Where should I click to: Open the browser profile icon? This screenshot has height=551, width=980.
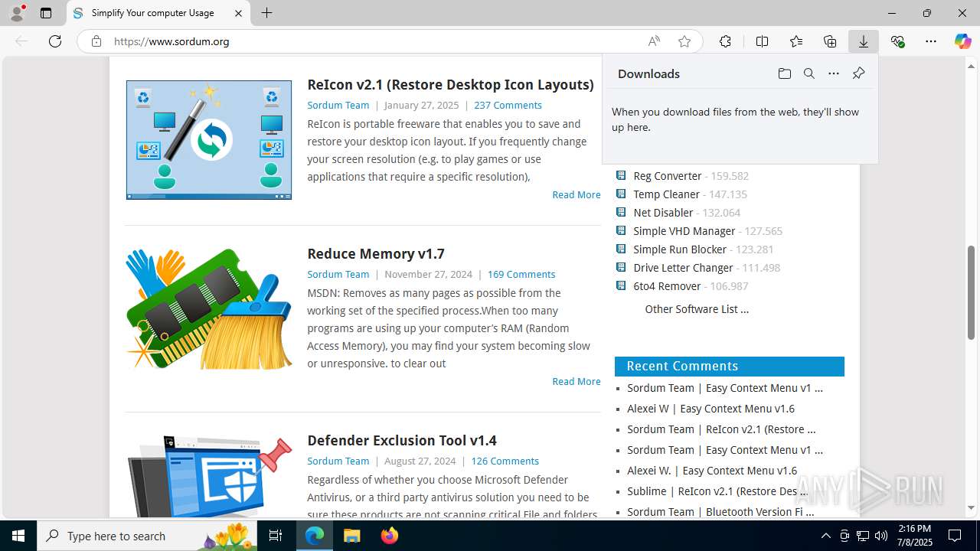tap(17, 13)
